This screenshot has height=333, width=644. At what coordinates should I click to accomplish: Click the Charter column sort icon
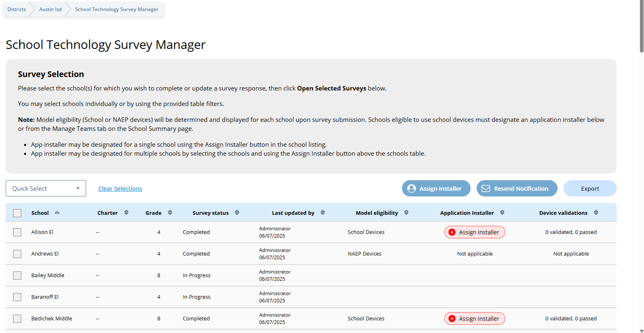point(127,213)
